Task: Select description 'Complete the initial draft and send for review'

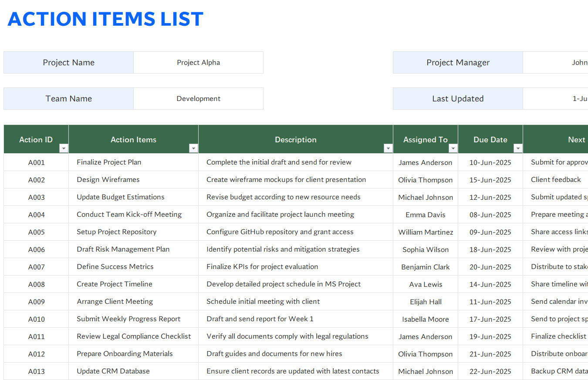Action: [x=296, y=162]
